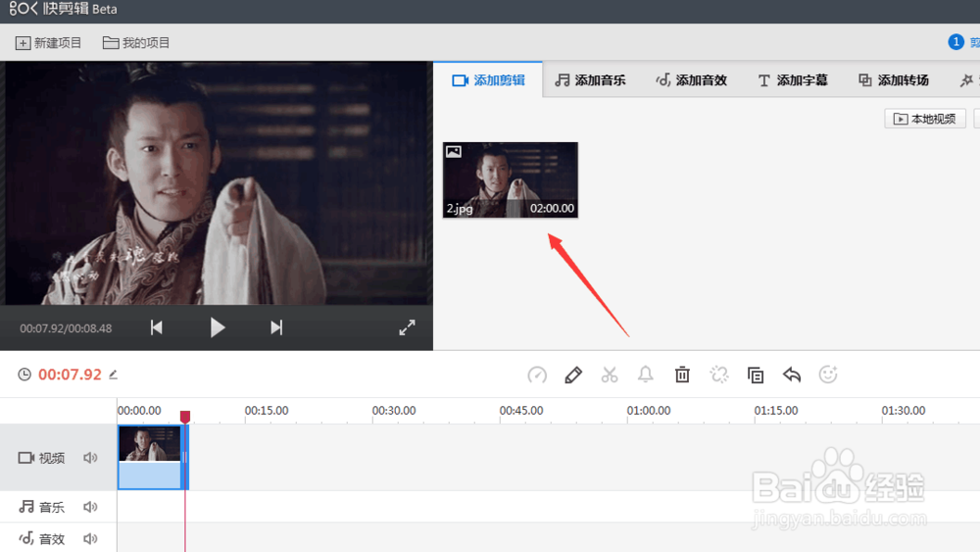
Task: Click the 00:07.92/00:08.48 preview time display
Action: (x=66, y=328)
